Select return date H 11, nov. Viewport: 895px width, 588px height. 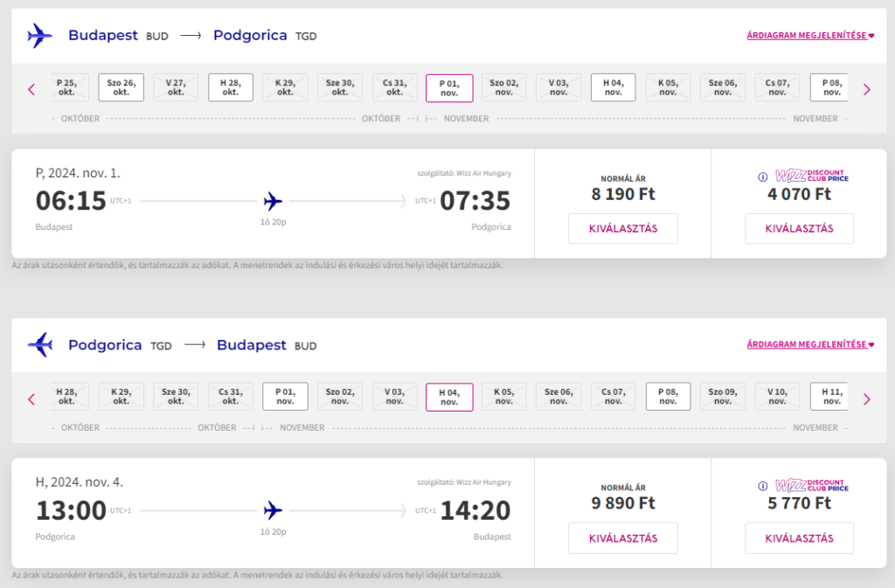[x=829, y=397]
